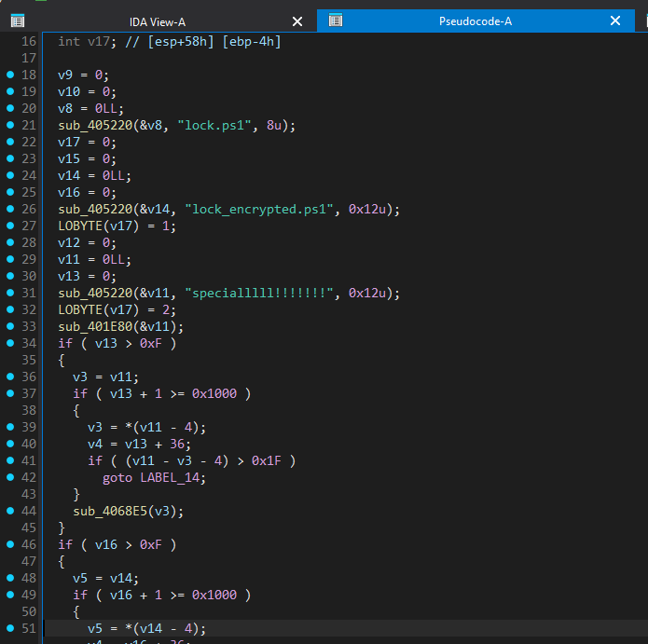The image size is (648, 644).
Task: Click 0x12u argument on line 26
Action: [367, 209]
